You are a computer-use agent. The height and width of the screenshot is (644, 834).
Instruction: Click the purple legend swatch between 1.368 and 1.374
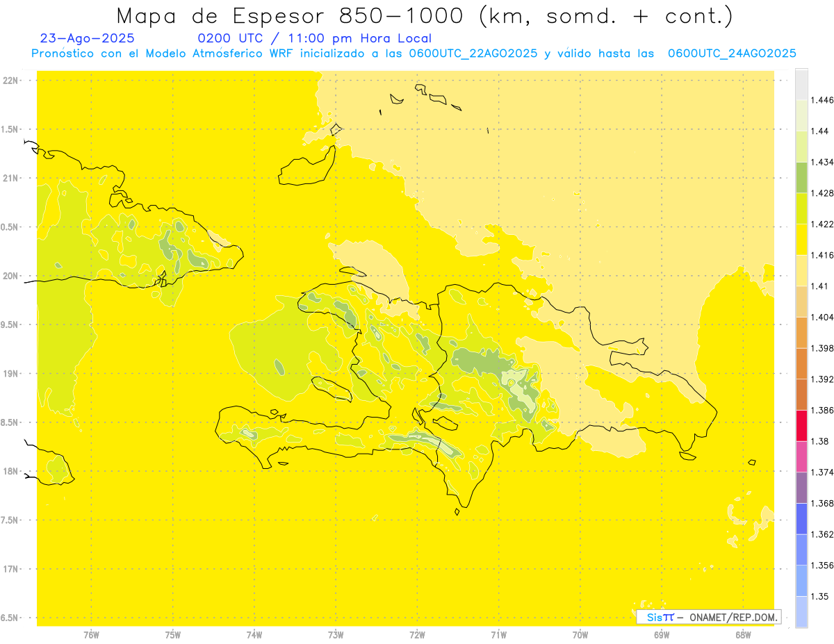click(x=801, y=488)
